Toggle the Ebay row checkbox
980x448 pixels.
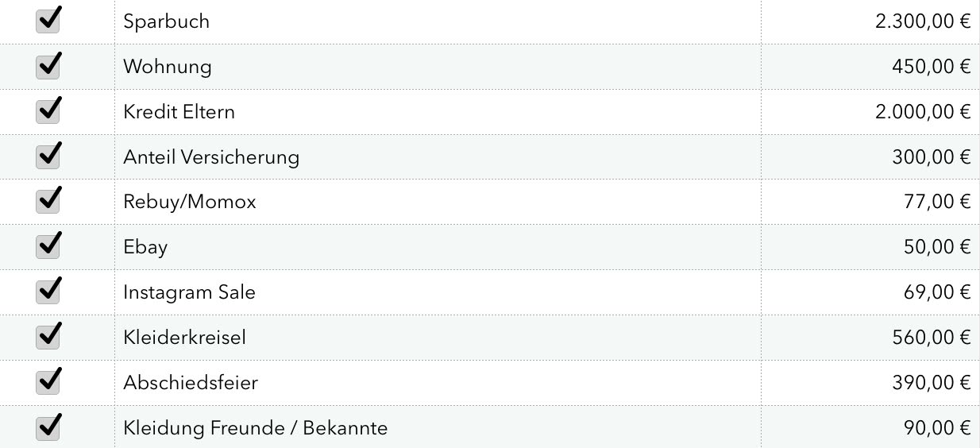48,247
